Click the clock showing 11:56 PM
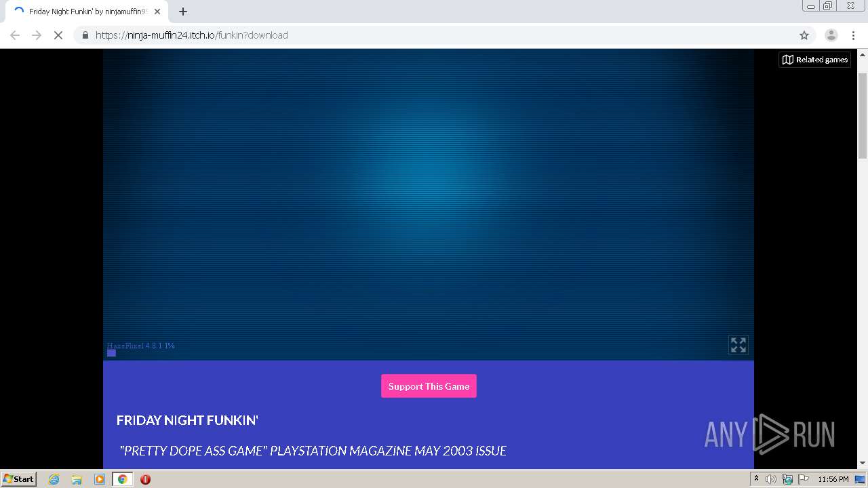 pyautogui.click(x=833, y=479)
